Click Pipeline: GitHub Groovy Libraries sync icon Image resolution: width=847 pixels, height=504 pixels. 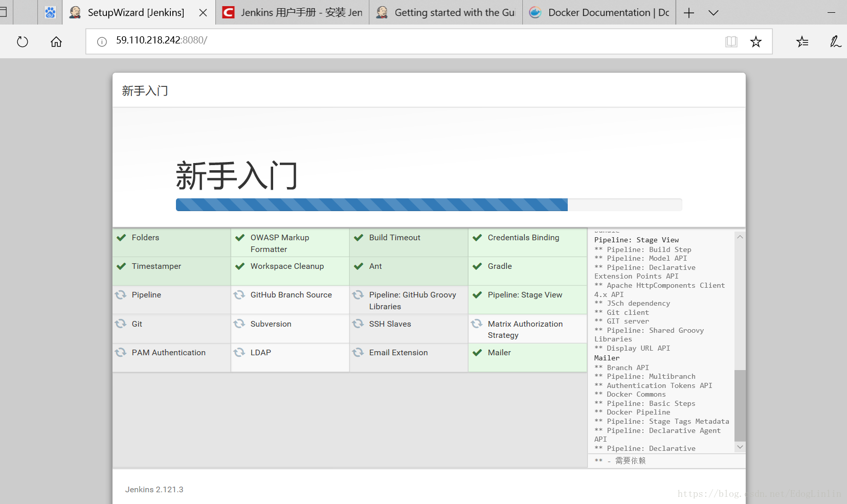click(x=358, y=295)
